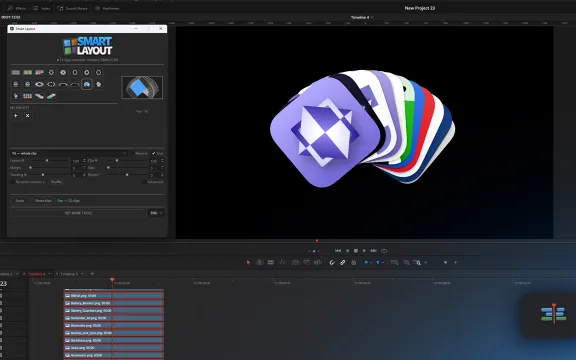Add a new preset with the plus icon
Screen dimensions: 576x360
[x=16, y=115]
